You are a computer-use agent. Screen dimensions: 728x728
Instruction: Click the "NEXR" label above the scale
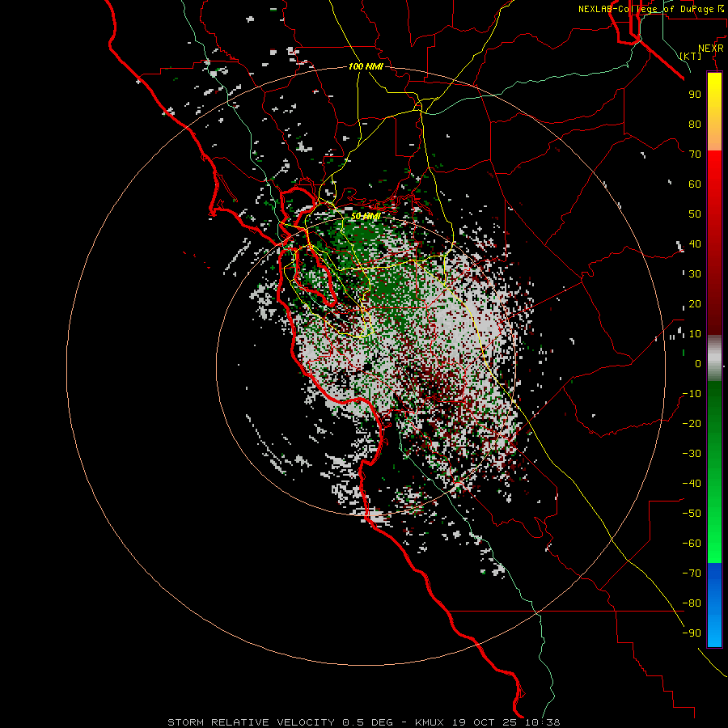[710, 49]
